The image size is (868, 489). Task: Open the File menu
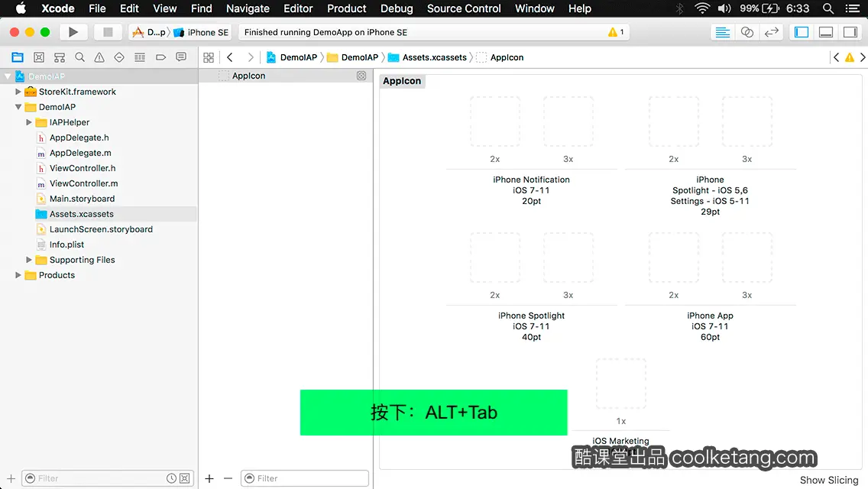click(x=97, y=8)
